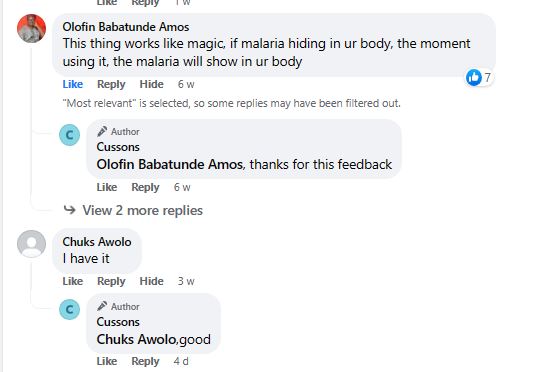The image size is (534, 372).
Task: Open Olofin Babatunde Amos profile picture
Action: click(x=31, y=28)
